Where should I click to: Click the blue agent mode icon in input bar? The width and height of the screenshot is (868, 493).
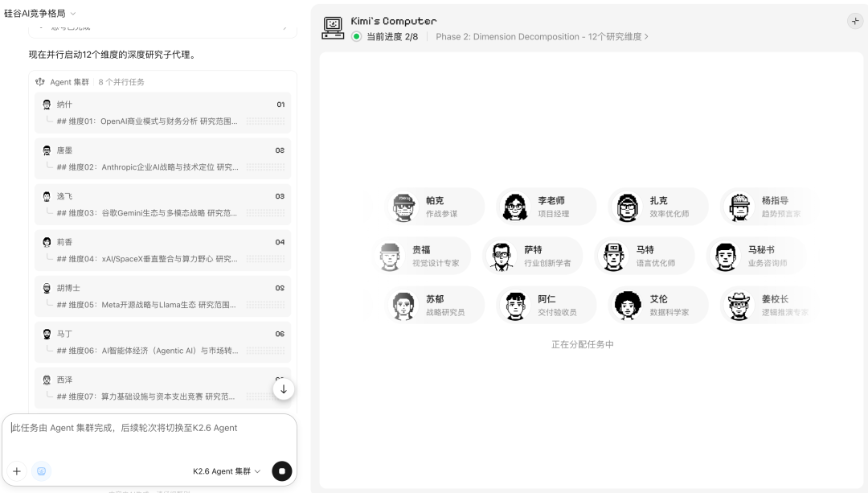pyautogui.click(x=41, y=471)
